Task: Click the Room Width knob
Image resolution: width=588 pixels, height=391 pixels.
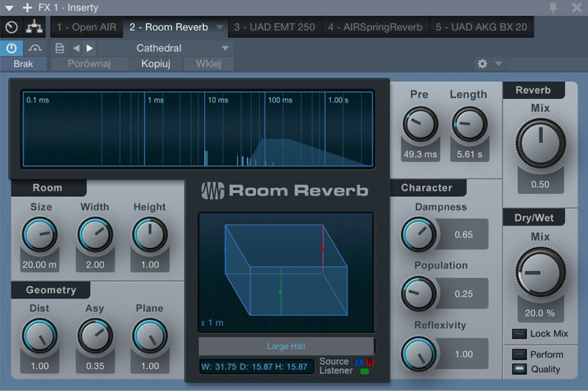Action: (x=95, y=235)
